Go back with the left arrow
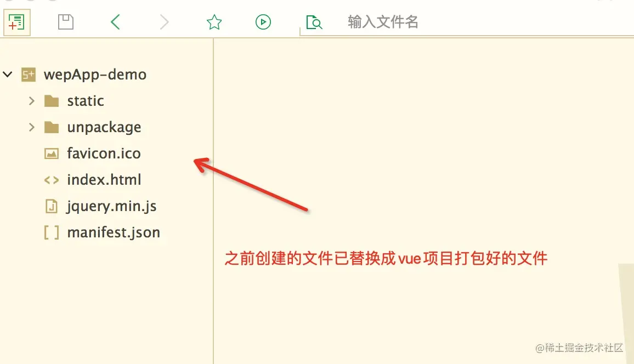Screen dimensions: 634x364 coord(115,22)
